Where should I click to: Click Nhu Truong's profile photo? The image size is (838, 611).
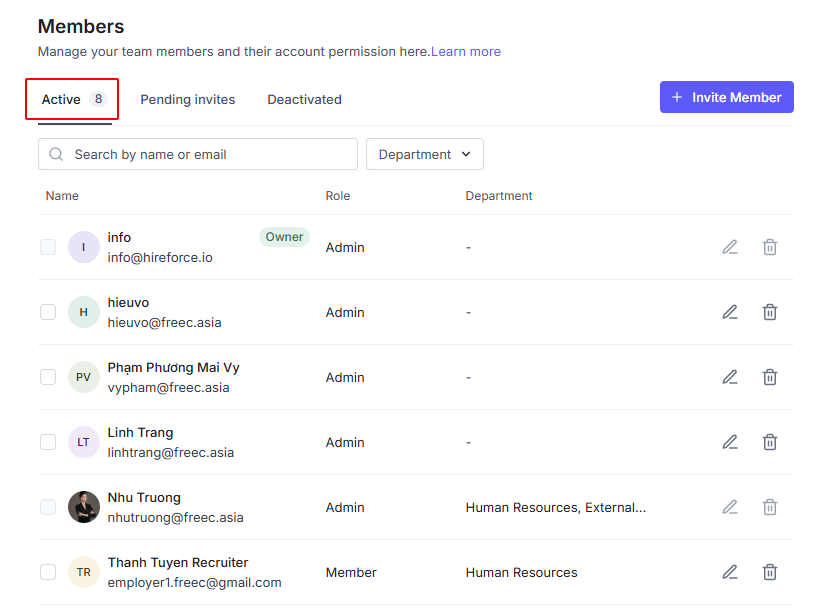click(84, 507)
